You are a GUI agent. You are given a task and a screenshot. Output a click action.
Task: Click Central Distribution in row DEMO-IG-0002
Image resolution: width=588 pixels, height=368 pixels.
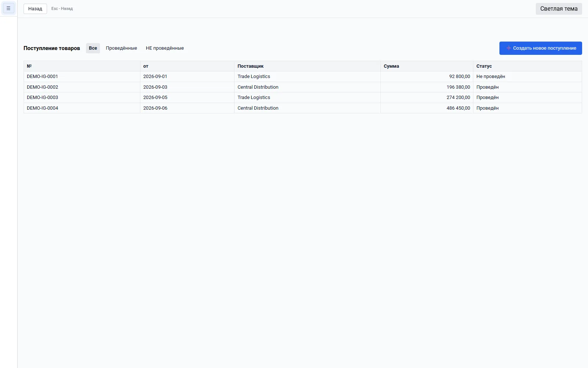pyautogui.click(x=258, y=87)
